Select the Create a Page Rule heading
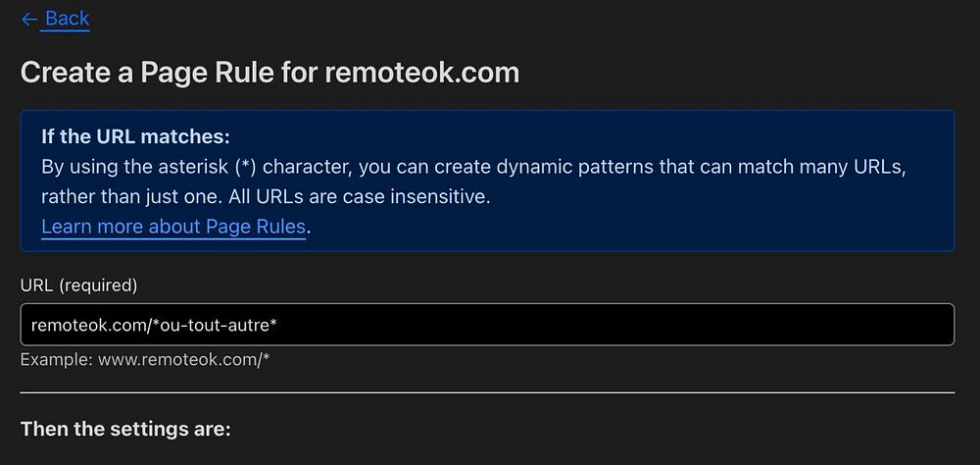The width and height of the screenshot is (980, 465). click(270, 73)
